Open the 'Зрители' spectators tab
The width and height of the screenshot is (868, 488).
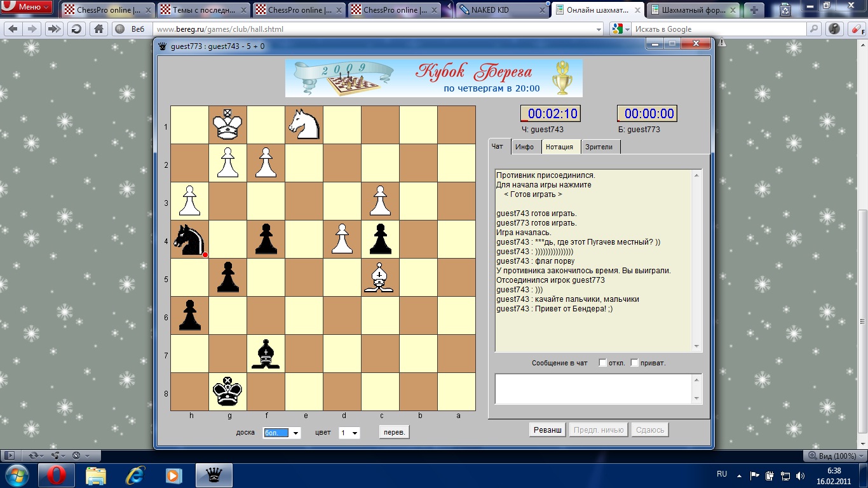pyautogui.click(x=599, y=147)
